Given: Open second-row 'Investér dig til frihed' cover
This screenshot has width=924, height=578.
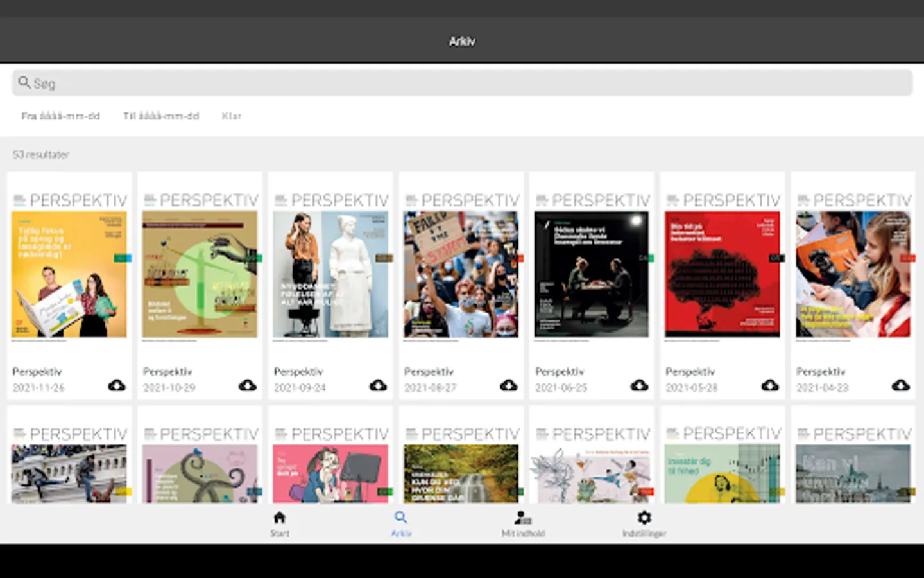Looking at the screenshot, I should point(723,473).
